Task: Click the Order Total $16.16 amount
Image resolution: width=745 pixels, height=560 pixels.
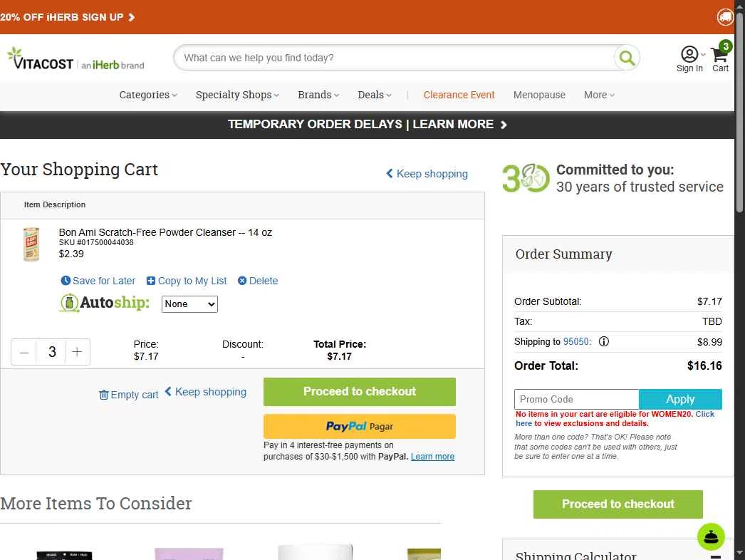Action: click(x=704, y=365)
